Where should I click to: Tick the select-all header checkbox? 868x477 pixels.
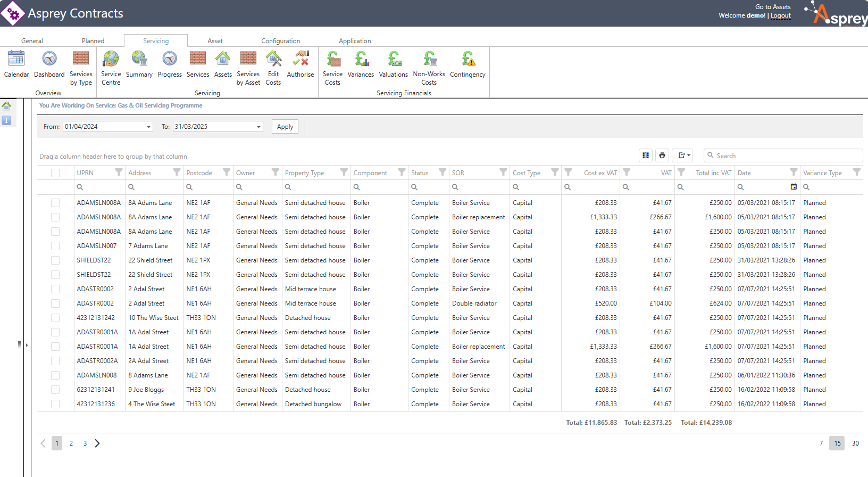(55, 173)
